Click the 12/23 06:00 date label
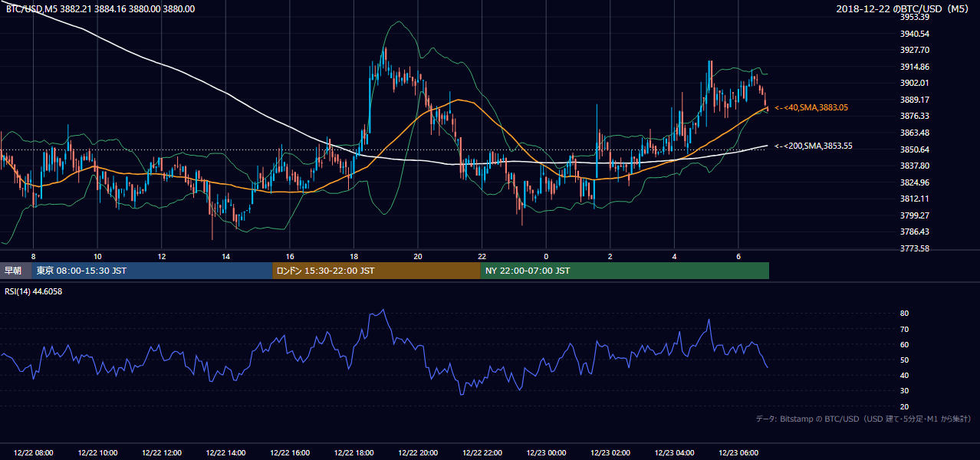 tap(738, 453)
